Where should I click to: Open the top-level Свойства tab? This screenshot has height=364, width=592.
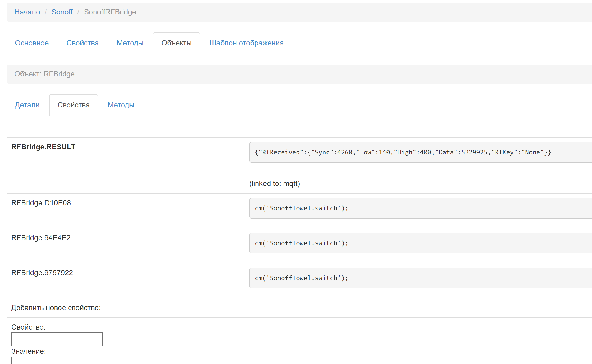[x=82, y=43]
